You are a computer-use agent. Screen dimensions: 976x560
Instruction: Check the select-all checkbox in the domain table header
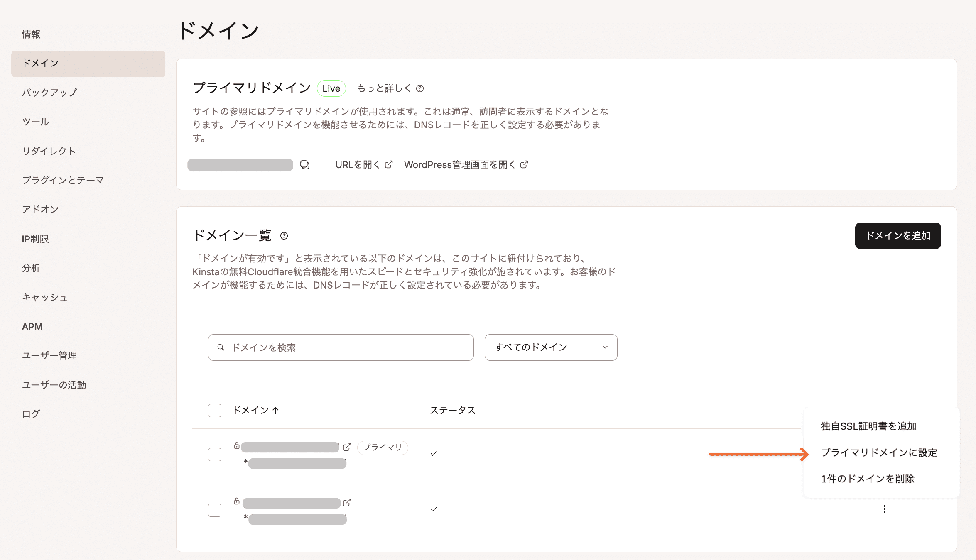coord(214,411)
